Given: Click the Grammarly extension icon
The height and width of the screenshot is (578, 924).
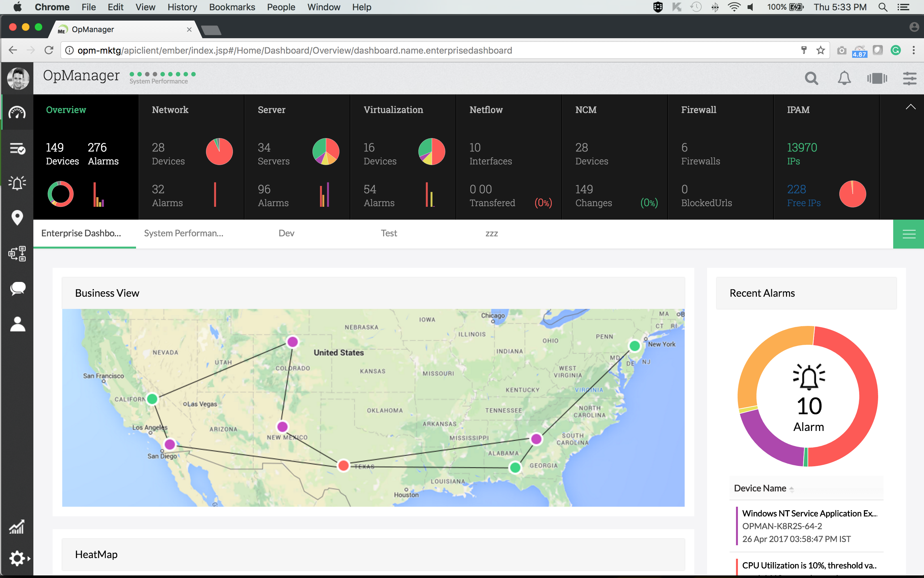Looking at the screenshot, I should [895, 50].
